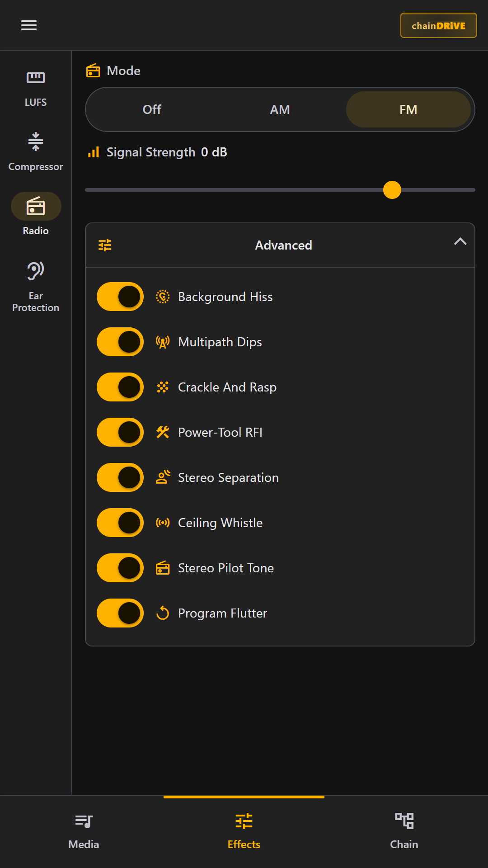The height and width of the screenshot is (868, 488).
Task: Click the Stereo Pilot Tone label
Action: [226, 568]
